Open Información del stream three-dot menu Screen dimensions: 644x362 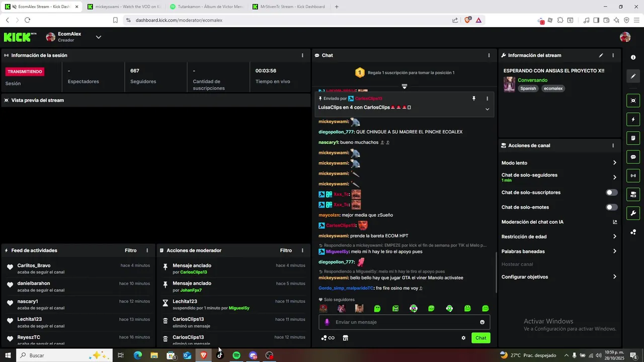[613, 55]
